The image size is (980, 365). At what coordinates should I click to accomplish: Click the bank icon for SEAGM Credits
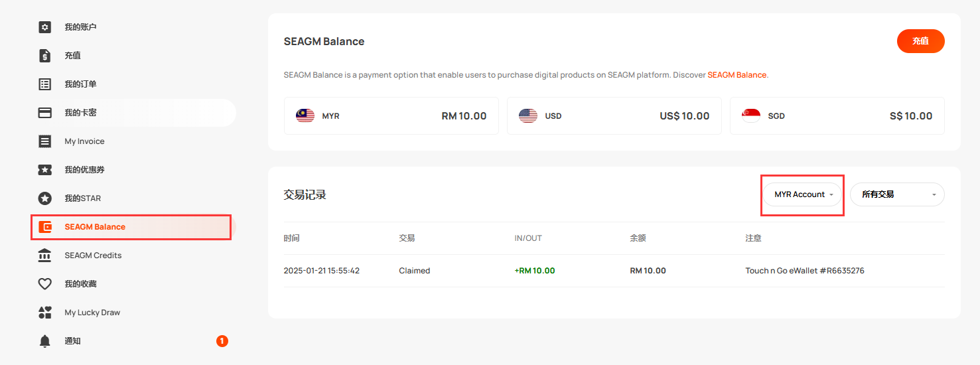[x=44, y=256]
